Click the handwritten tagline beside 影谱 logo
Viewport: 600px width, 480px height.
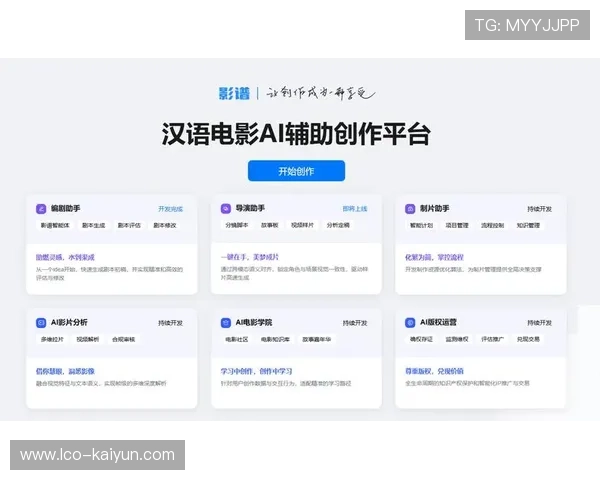[321, 93]
